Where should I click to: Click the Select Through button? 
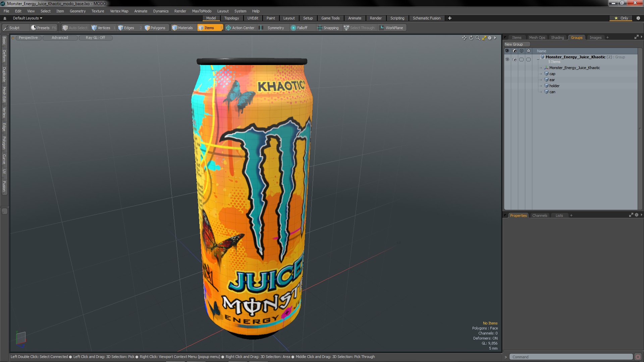(x=359, y=28)
